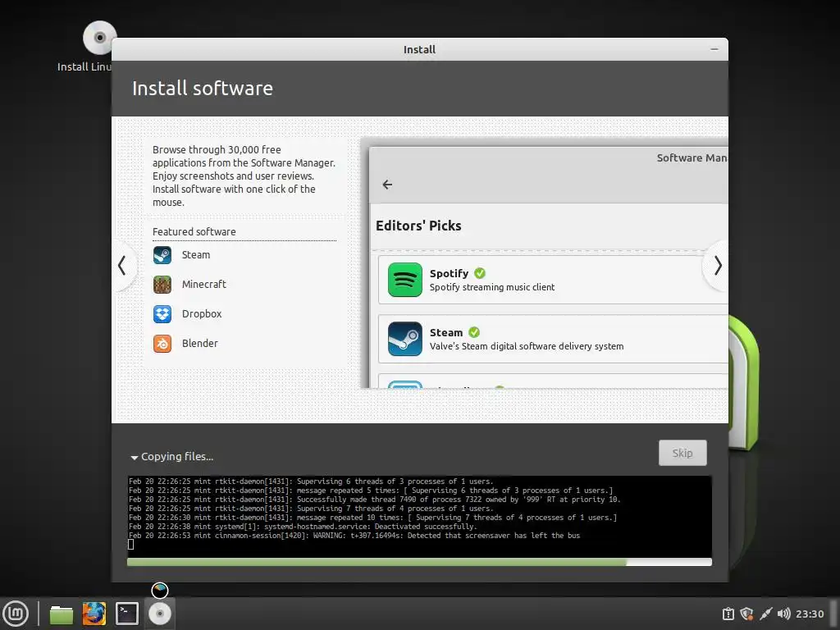The width and height of the screenshot is (840, 630).
Task: Open the sound volume tray icon
Action: coord(783,614)
